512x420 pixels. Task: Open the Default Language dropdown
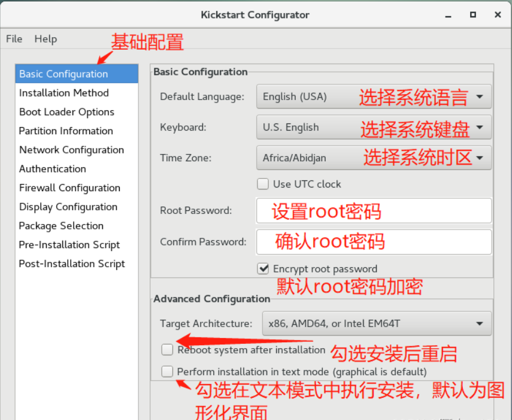click(x=374, y=96)
